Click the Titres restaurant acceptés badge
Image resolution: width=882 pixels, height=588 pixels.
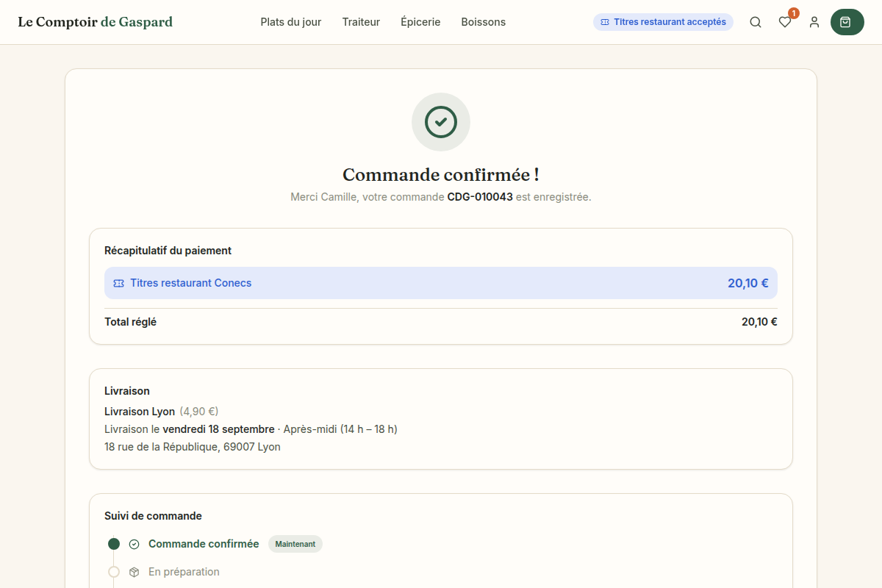coord(663,22)
